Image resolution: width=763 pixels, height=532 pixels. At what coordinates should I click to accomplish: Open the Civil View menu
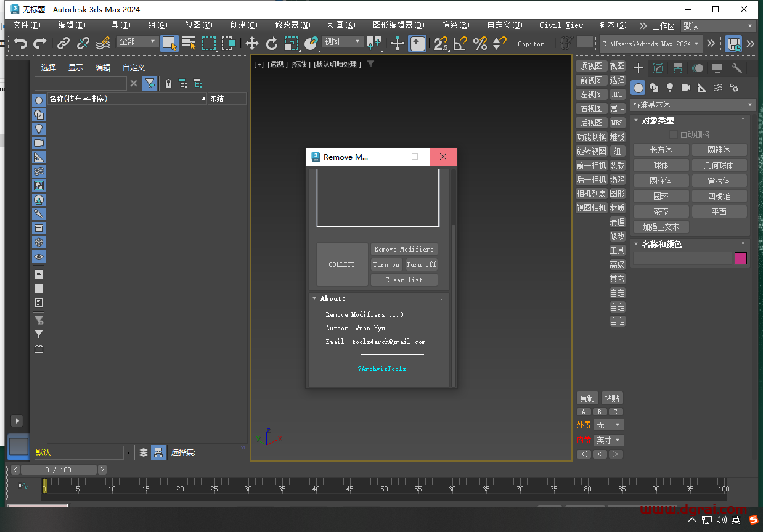561,25
